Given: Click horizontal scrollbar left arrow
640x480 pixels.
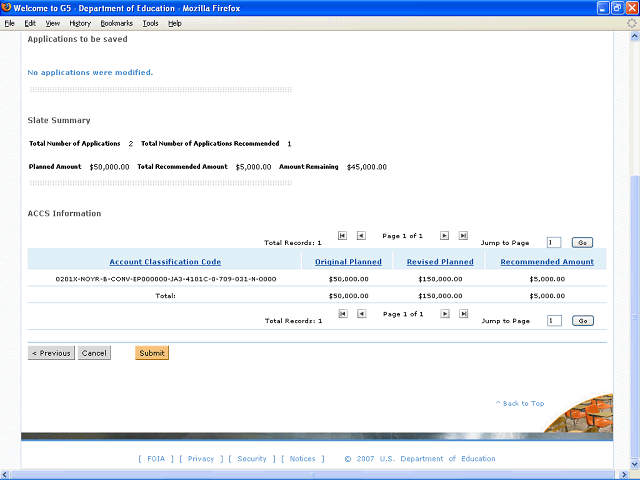Looking at the screenshot, I should (4, 475).
